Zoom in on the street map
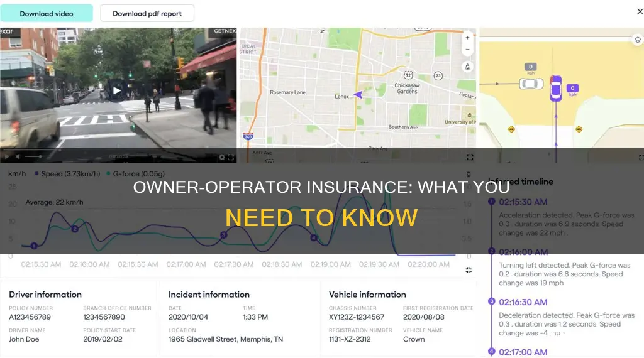Screen dimensions: 644x358 point(467,38)
